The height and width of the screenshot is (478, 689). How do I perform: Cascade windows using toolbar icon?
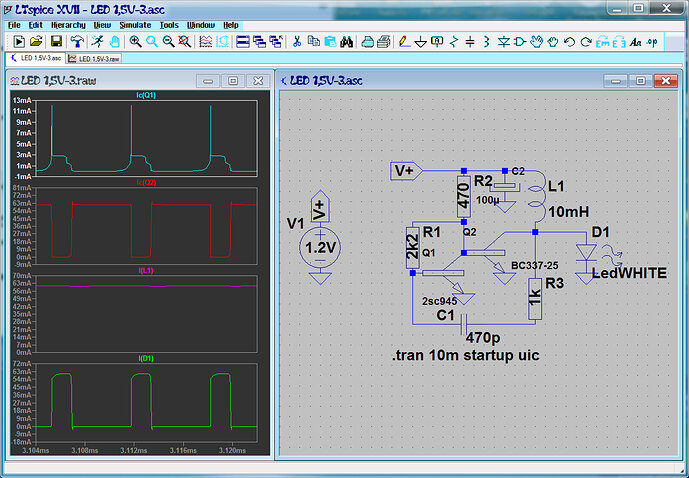[259, 42]
